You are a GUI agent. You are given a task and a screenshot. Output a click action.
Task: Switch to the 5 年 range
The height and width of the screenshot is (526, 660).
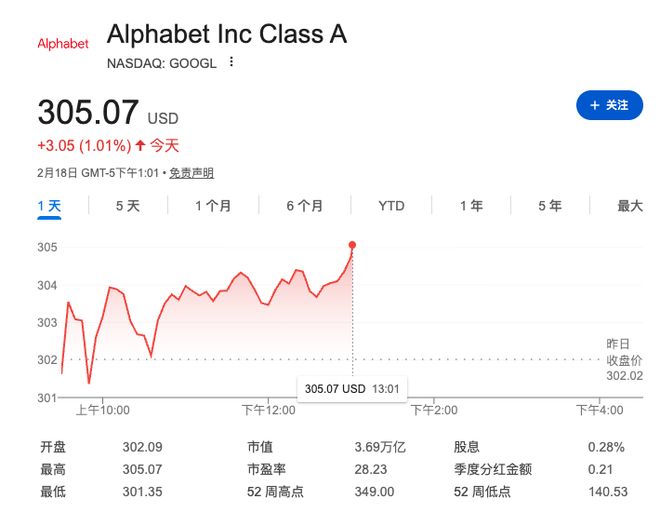[x=550, y=206]
